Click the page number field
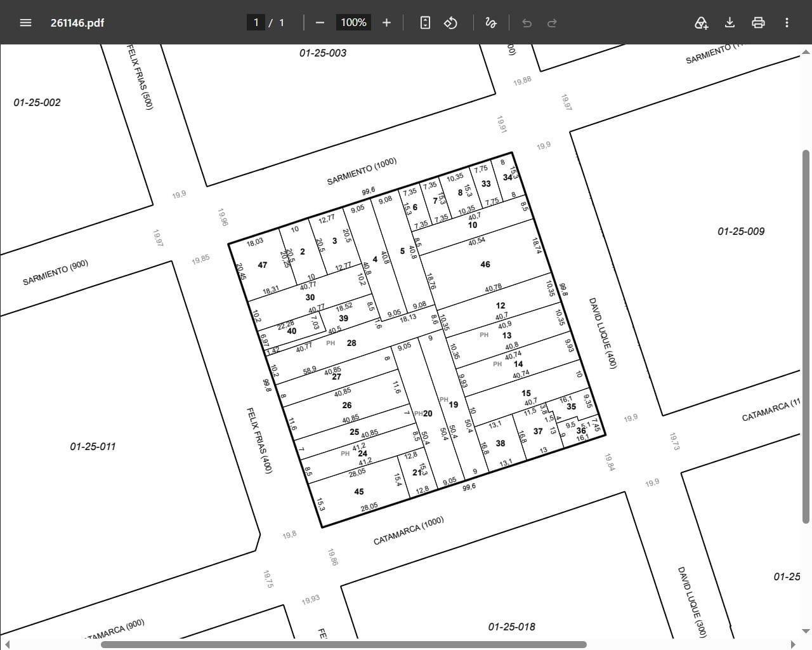812x650 pixels. (x=256, y=23)
